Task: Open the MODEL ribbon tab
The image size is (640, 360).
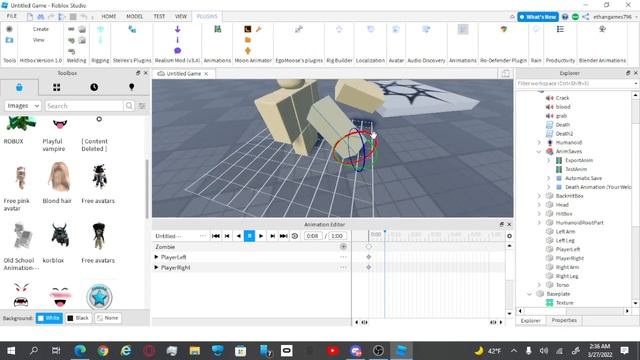Action: click(x=134, y=16)
